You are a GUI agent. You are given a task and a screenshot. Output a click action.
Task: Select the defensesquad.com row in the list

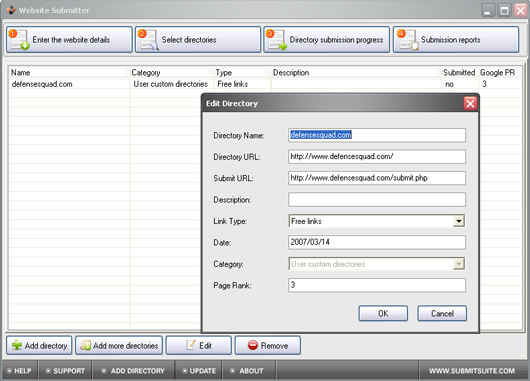265,84
